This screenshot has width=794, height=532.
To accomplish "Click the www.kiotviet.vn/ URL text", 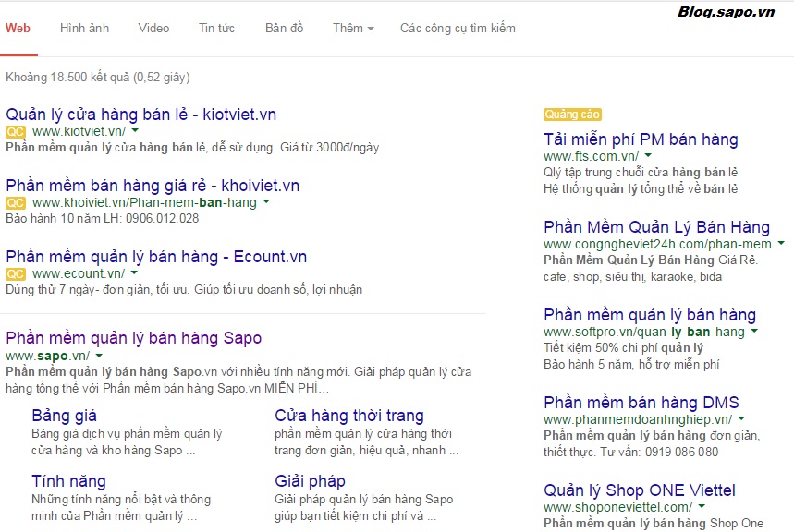I will [79, 131].
